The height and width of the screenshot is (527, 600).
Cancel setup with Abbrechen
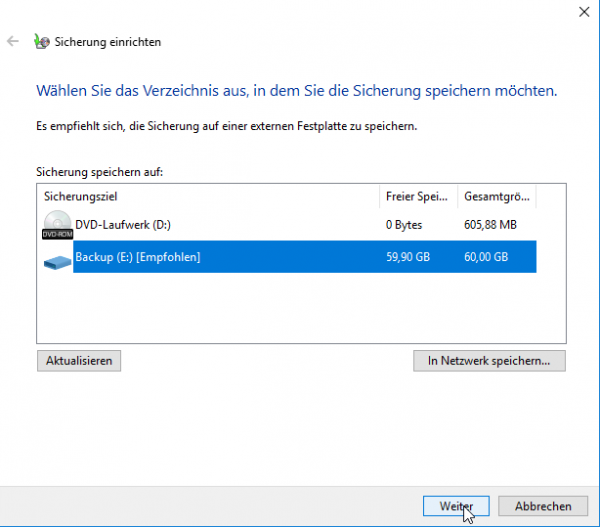pos(543,506)
